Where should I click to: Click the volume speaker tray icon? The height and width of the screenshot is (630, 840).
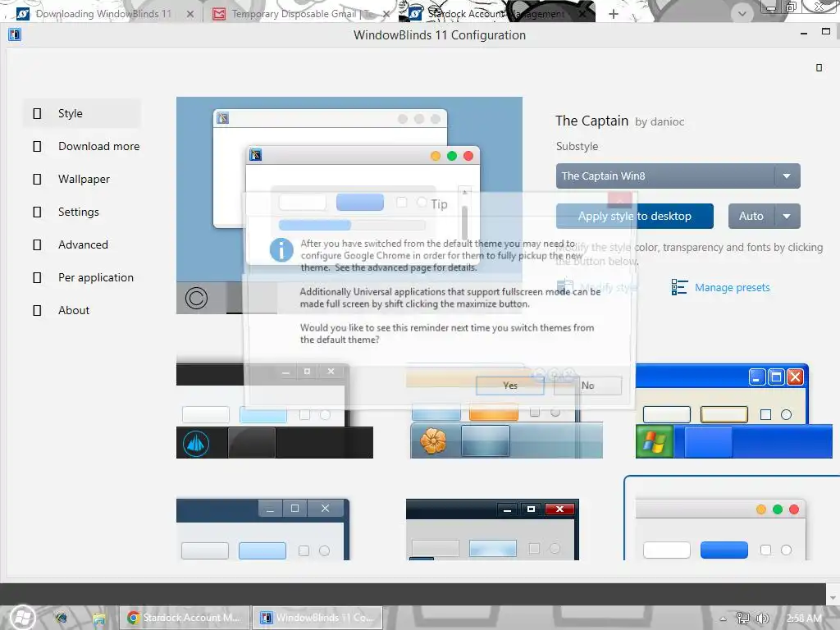762,619
